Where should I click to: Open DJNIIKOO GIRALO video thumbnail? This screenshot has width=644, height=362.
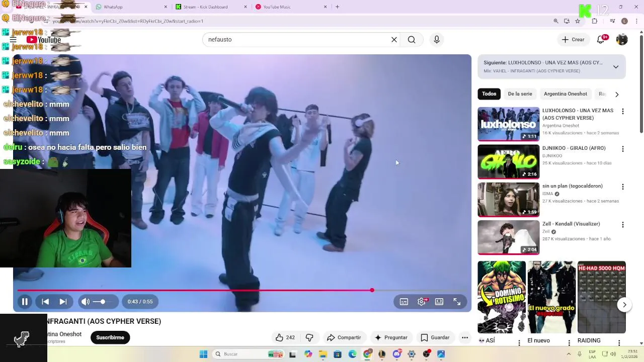tap(508, 161)
